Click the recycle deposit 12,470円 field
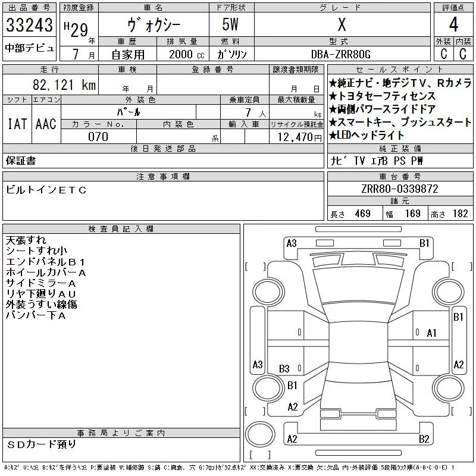476x476 pixels. 296,137
